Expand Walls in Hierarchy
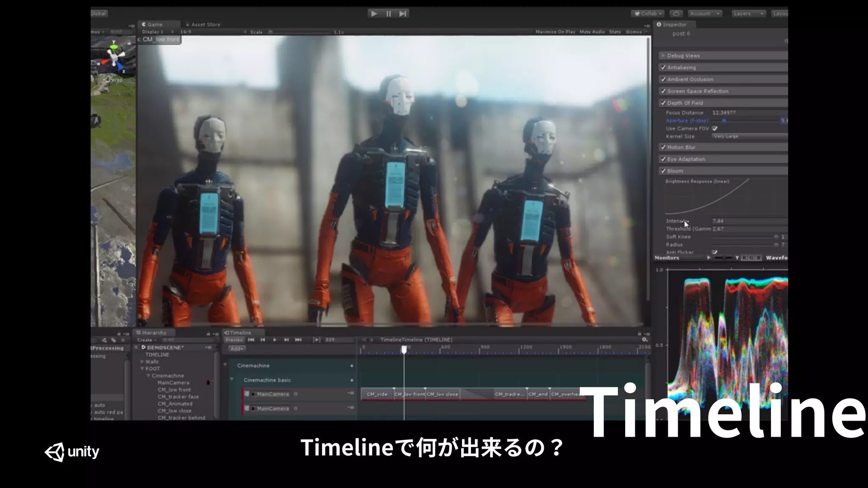868x488 pixels. pos(142,362)
